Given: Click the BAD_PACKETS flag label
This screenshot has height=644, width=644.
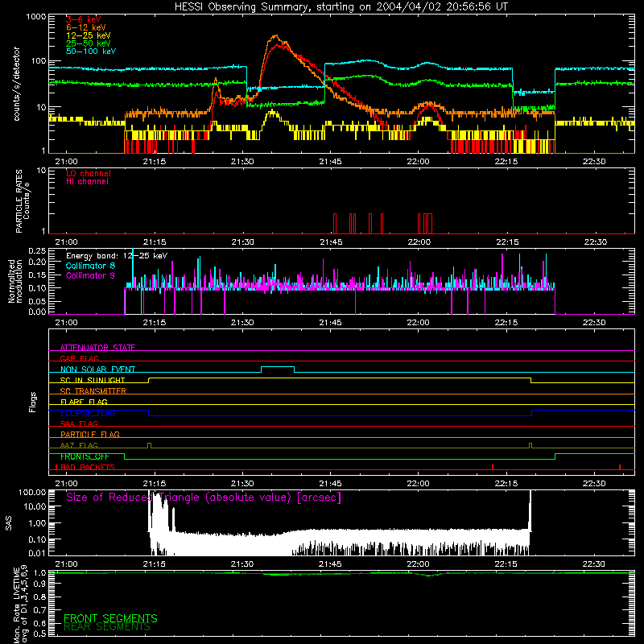Looking at the screenshot, I should click(x=87, y=468).
